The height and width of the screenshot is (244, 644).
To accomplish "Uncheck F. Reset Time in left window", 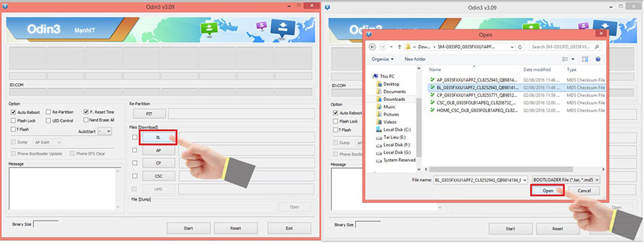I will pyautogui.click(x=86, y=112).
